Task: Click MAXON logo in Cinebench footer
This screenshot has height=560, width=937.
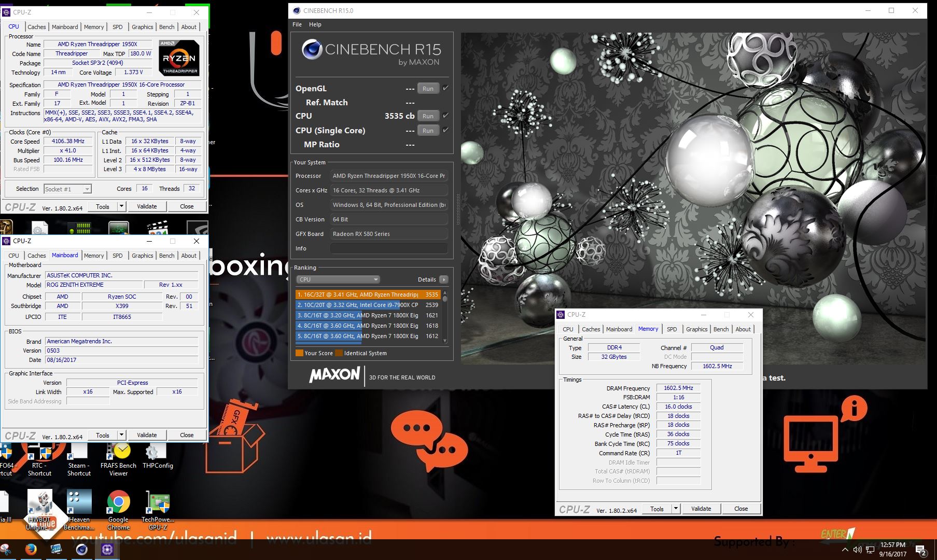Action: [x=334, y=375]
